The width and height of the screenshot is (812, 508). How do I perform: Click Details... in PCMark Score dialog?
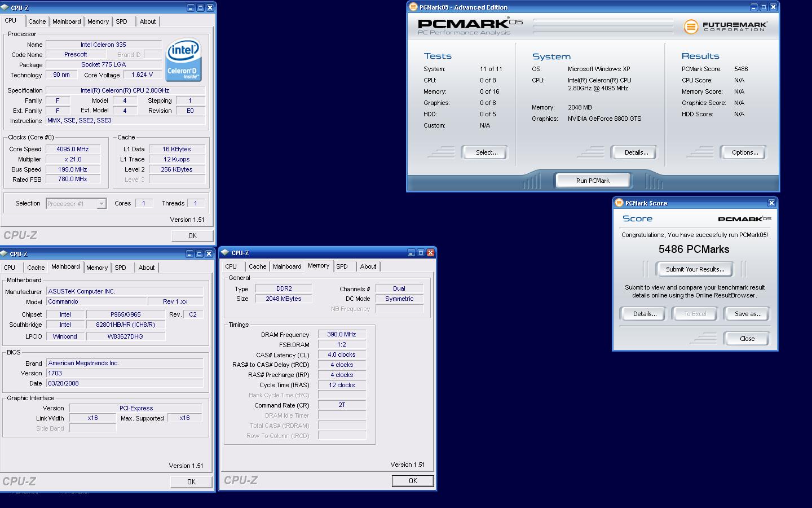pos(644,314)
